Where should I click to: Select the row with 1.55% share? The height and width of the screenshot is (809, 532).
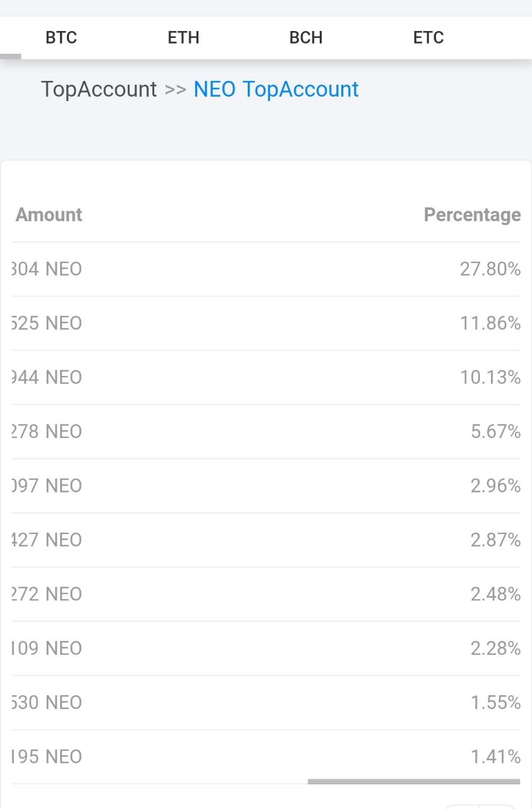(x=266, y=703)
